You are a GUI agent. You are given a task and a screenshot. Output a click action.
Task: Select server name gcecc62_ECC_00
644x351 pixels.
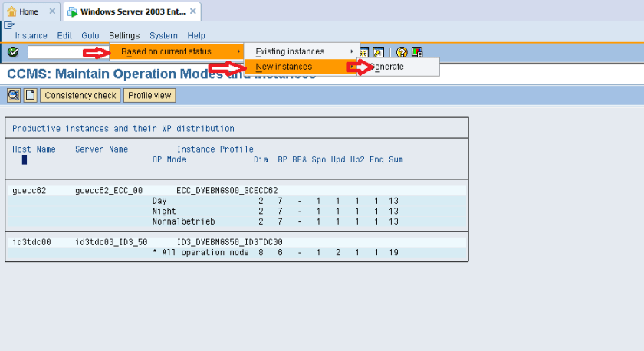tap(109, 191)
